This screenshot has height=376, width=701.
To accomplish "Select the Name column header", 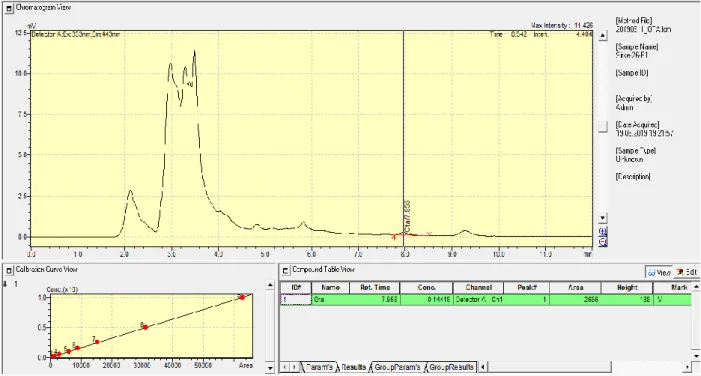I will click(x=330, y=287).
